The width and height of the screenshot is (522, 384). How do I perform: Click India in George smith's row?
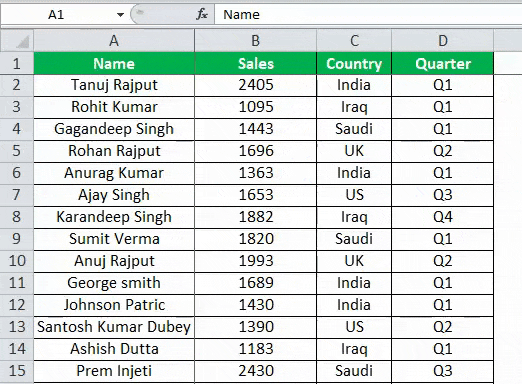[x=354, y=283]
